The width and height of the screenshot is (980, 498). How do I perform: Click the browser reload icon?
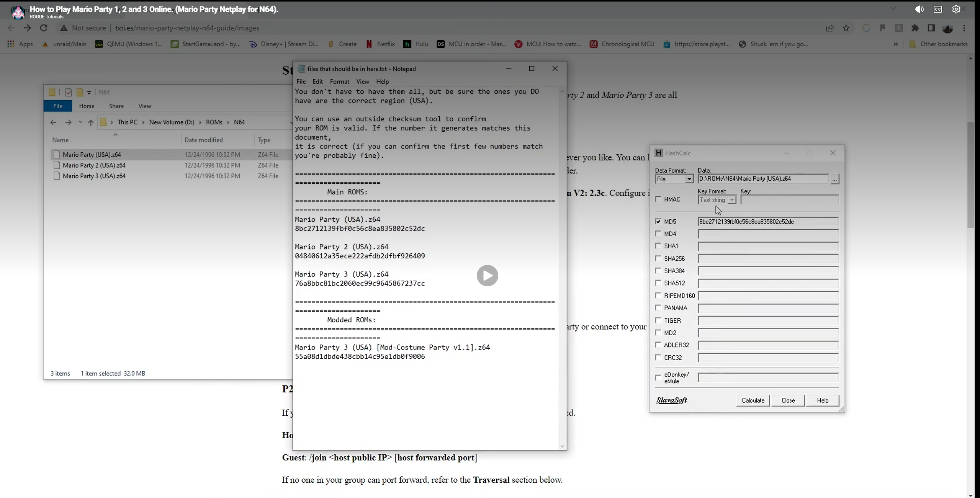(x=44, y=28)
